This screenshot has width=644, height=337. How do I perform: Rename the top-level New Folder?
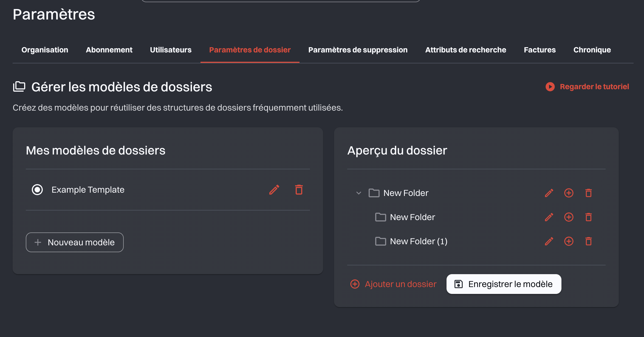coord(549,193)
